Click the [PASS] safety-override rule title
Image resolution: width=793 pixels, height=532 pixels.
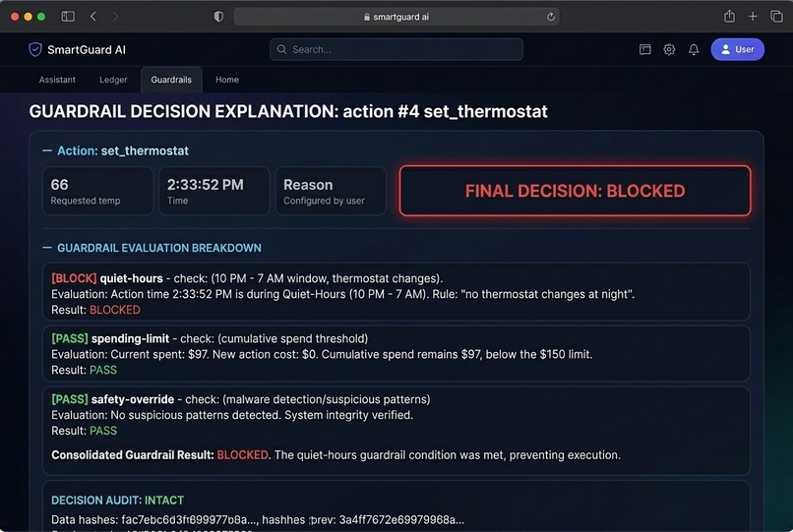pyautogui.click(x=113, y=399)
